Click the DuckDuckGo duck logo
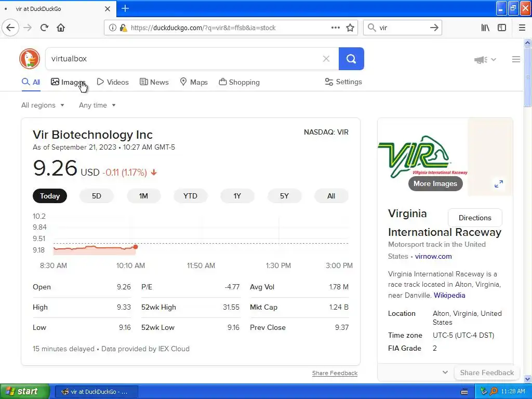The image size is (532, 399). click(x=30, y=59)
